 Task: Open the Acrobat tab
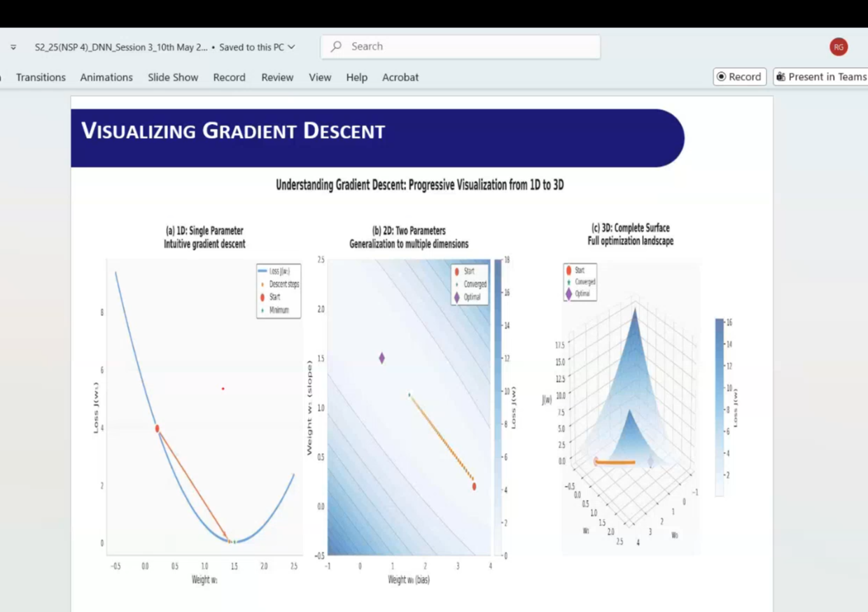tap(400, 77)
